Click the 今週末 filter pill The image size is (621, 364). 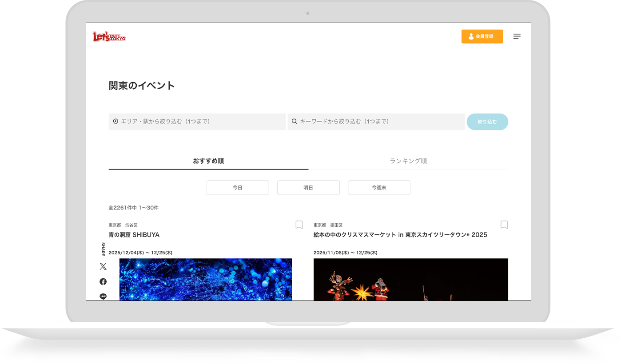[x=379, y=187]
